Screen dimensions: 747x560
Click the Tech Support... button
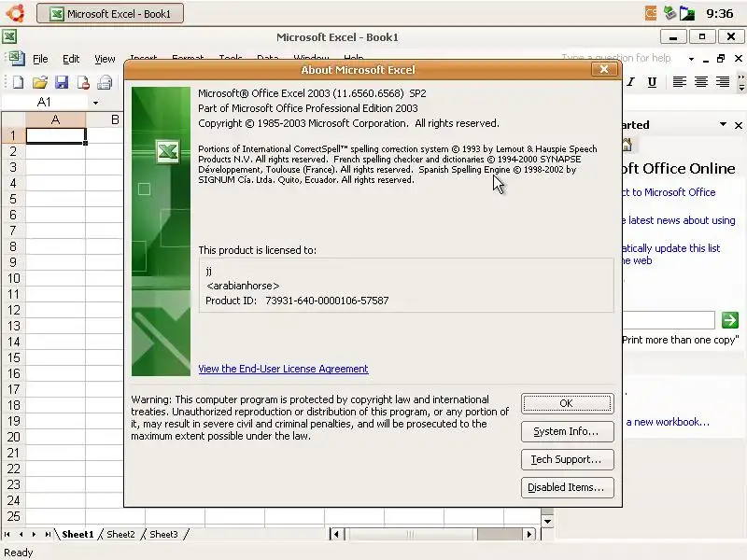tap(567, 459)
